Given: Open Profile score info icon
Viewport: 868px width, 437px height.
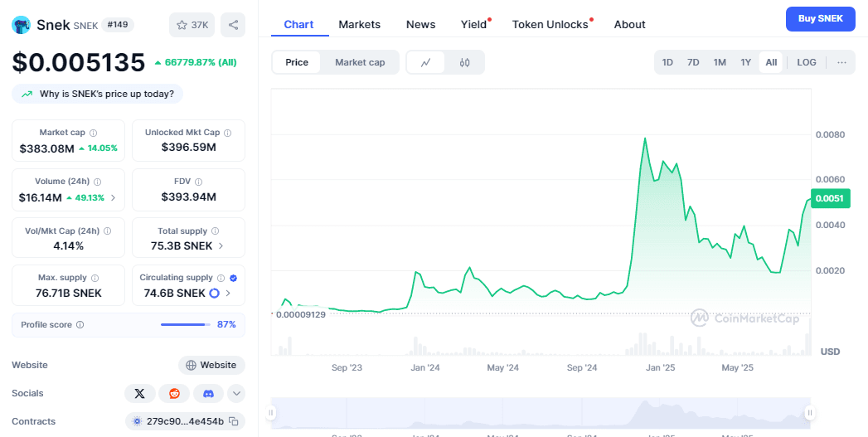Looking at the screenshot, I should (80, 324).
